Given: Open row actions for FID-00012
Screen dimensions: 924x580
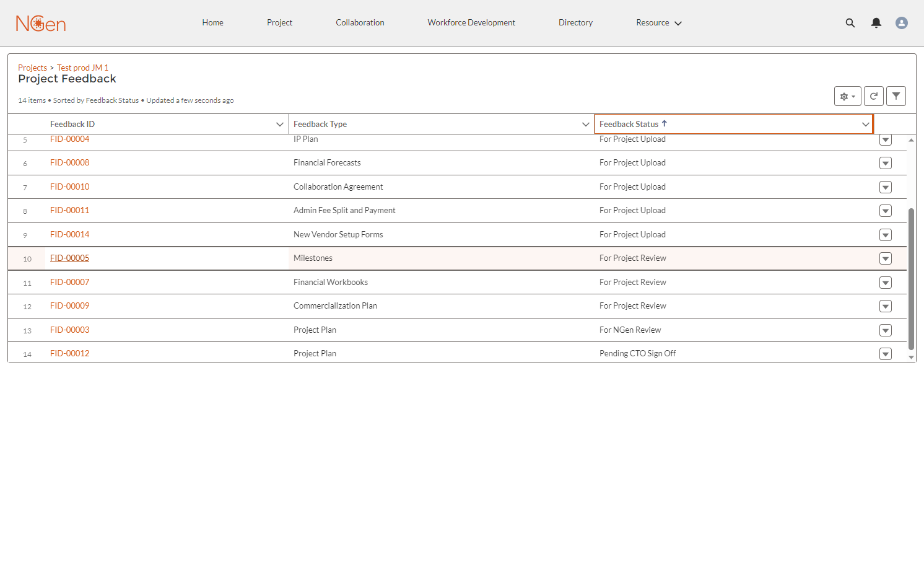Looking at the screenshot, I should (886, 354).
